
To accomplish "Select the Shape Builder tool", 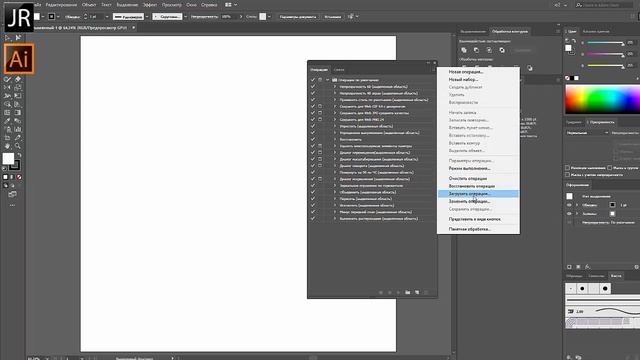I will click(7, 104).
